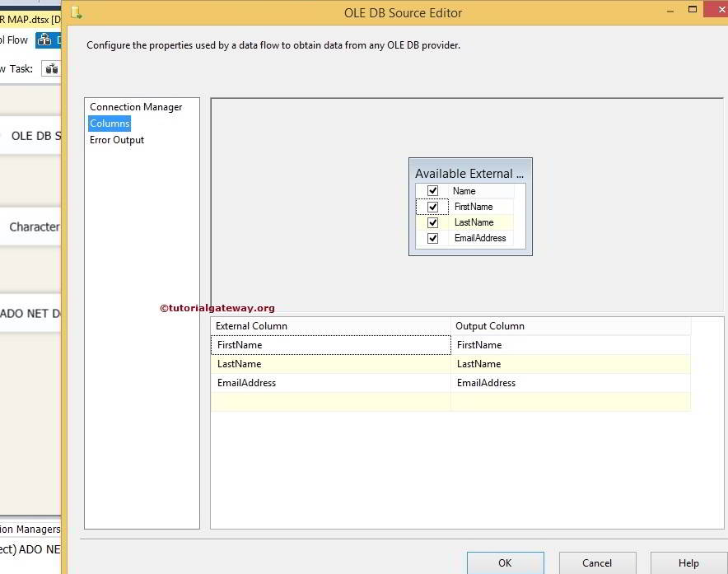Image resolution: width=728 pixels, height=574 pixels.
Task: Click the OLE DB Source Editor title icon
Action: pyautogui.click(x=77, y=12)
